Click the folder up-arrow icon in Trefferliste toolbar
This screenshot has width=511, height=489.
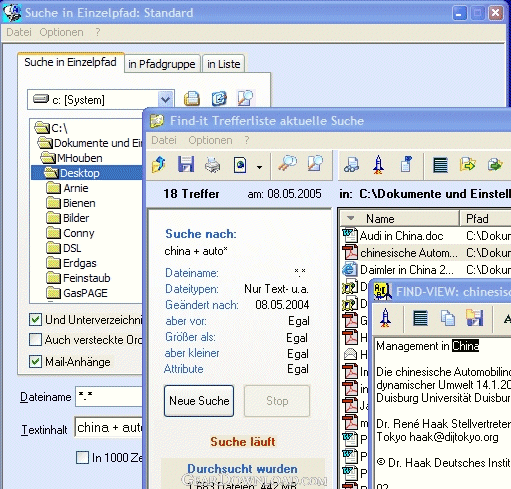pyautogui.click(x=159, y=164)
